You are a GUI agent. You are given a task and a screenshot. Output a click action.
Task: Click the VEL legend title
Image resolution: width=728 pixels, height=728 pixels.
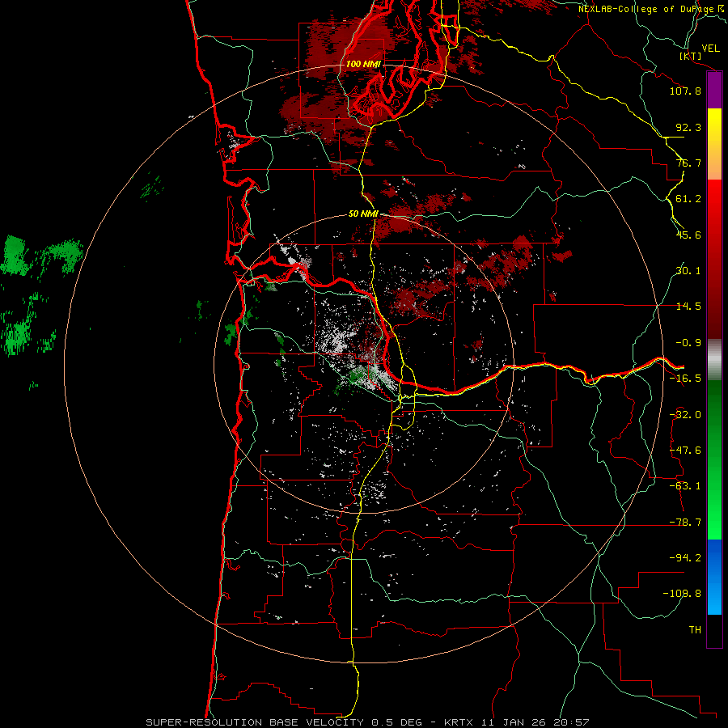point(710,49)
